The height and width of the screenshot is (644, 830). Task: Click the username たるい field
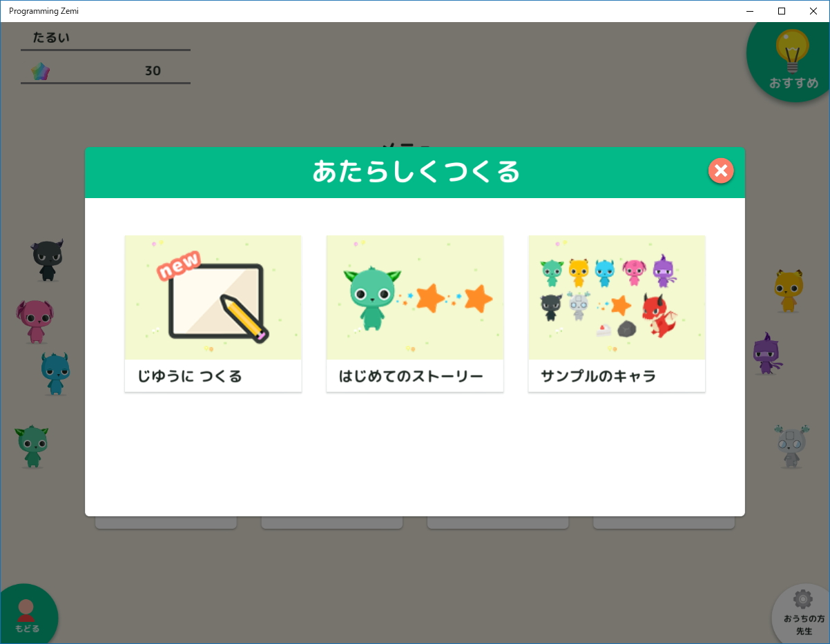tap(50, 37)
